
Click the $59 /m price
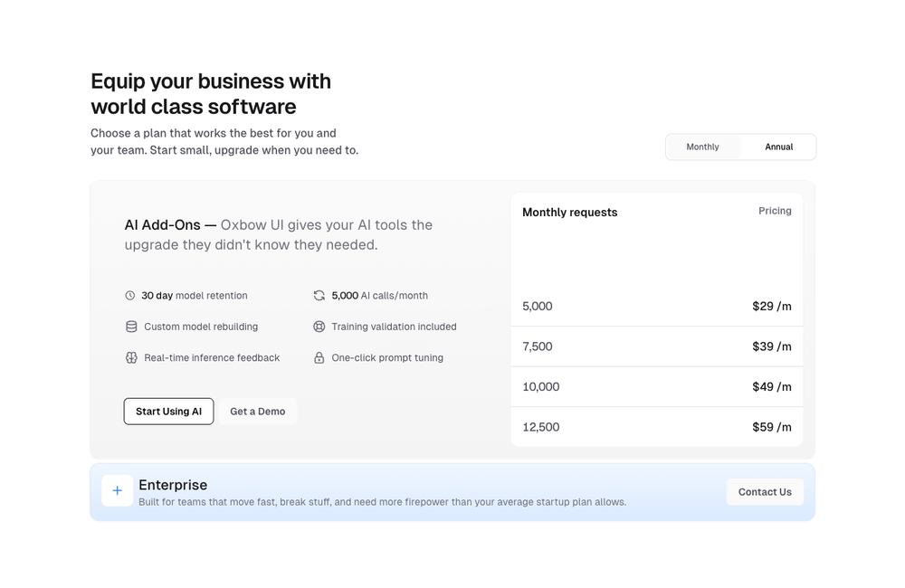click(x=771, y=427)
